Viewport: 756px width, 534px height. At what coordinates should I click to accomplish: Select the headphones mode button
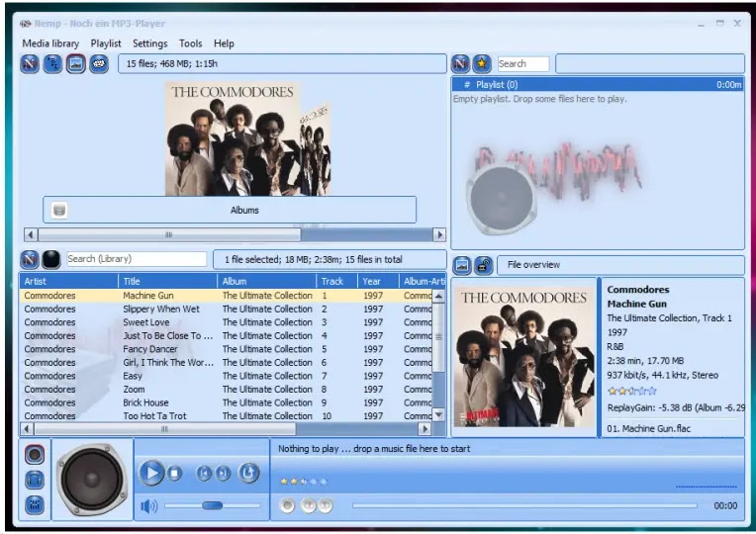[x=35, y=480]
